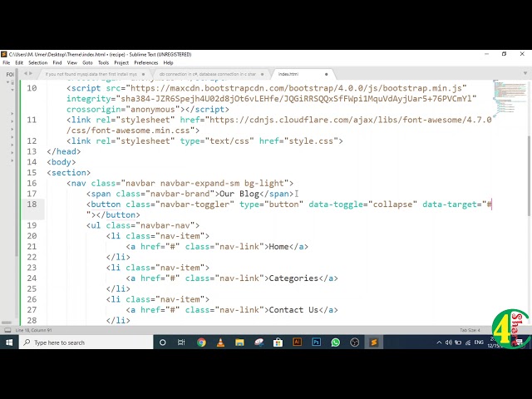Click 'navbar-nav' class in line 19

click(x=165, y=225)
